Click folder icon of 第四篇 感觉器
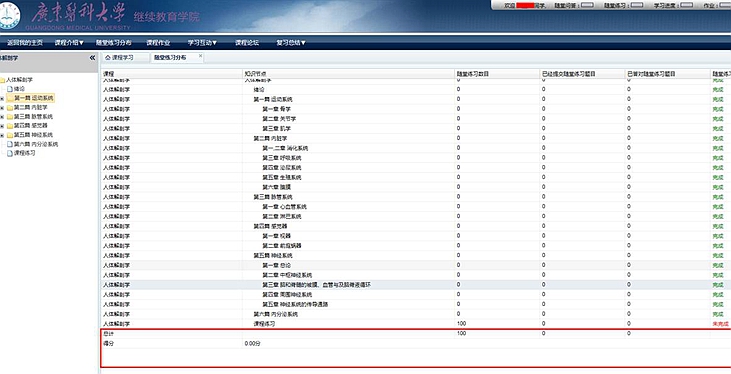The image size is (731, 374). click(x=10, y=126)
